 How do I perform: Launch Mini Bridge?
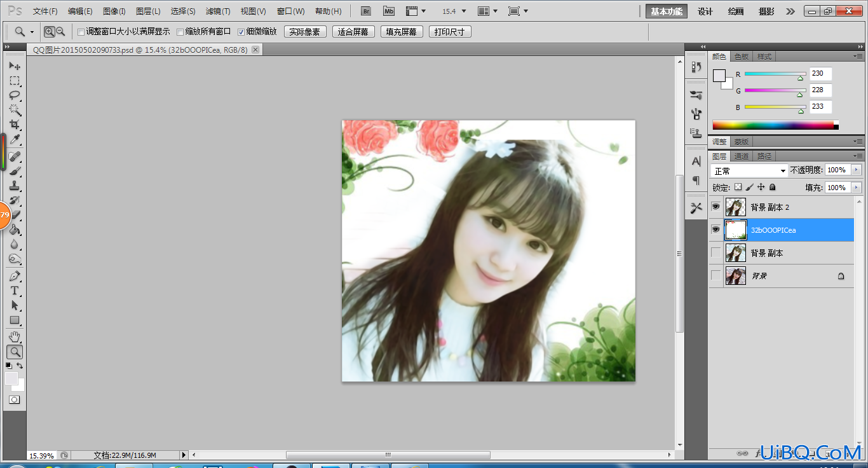[389, 11]
